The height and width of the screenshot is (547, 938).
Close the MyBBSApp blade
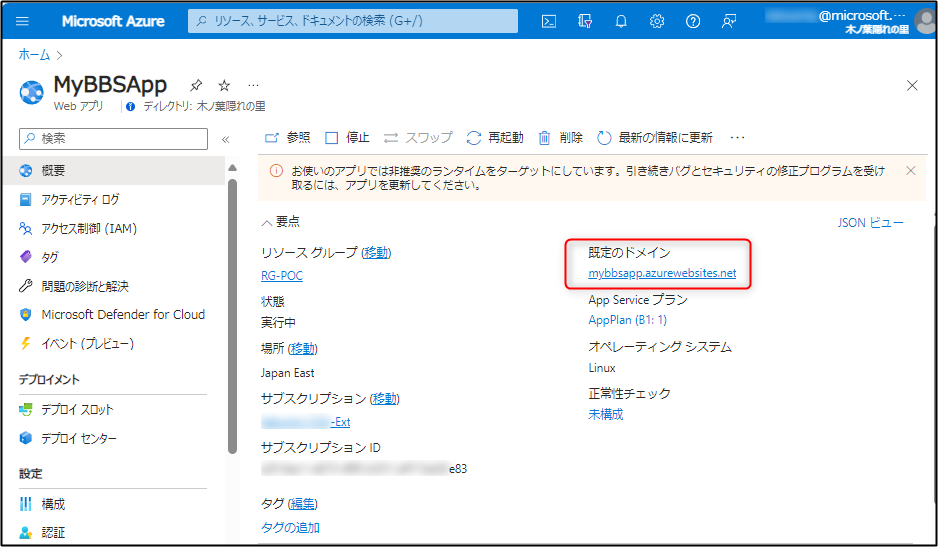coord(912,85)
